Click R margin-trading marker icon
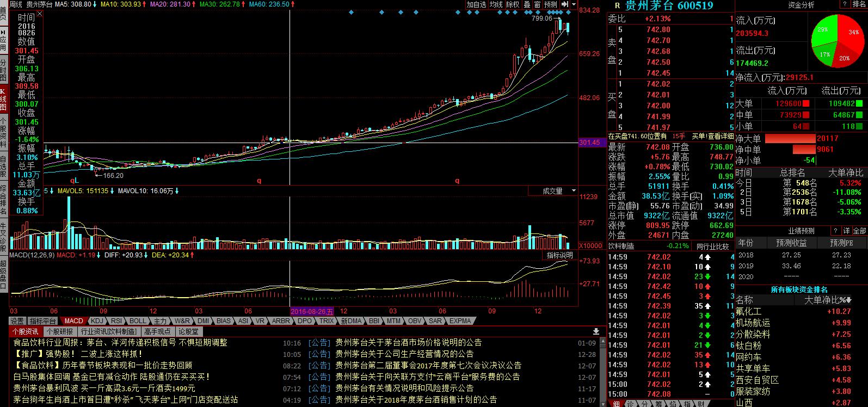This screenshot has height=407, width=868. pyautogui.click(x=617, y=6)
